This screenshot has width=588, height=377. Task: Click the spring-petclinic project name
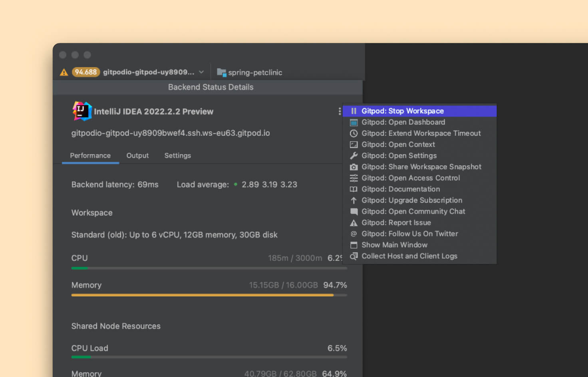(x=255, y=72)
